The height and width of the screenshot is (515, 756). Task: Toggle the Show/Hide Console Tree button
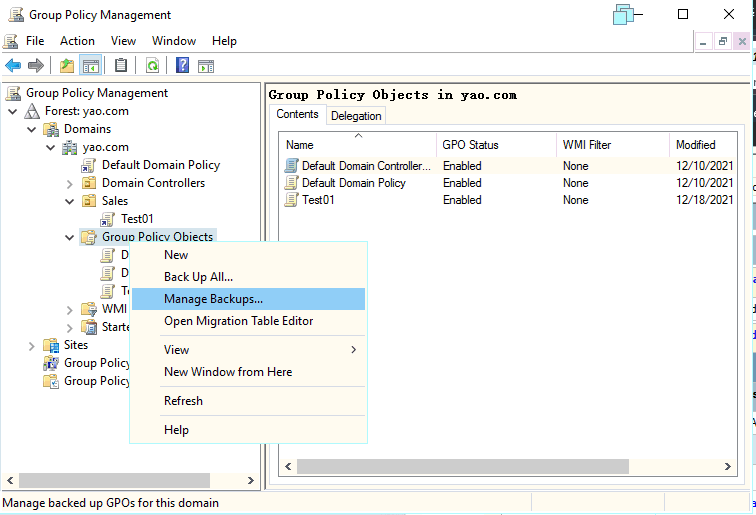click(x=91, y=66)
